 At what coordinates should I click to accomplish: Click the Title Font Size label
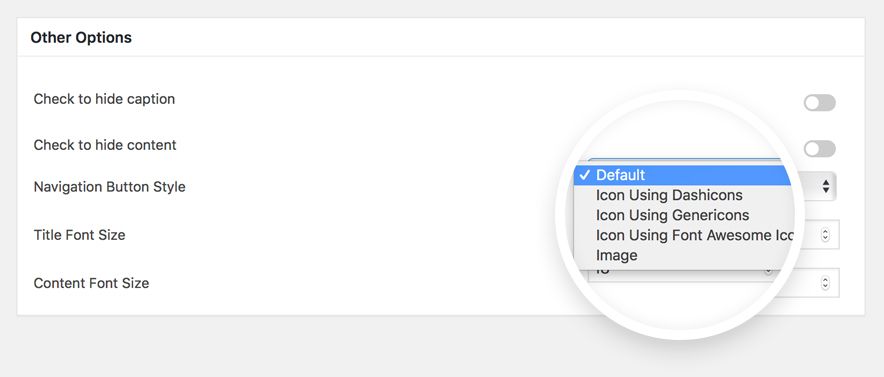[79, 235]
